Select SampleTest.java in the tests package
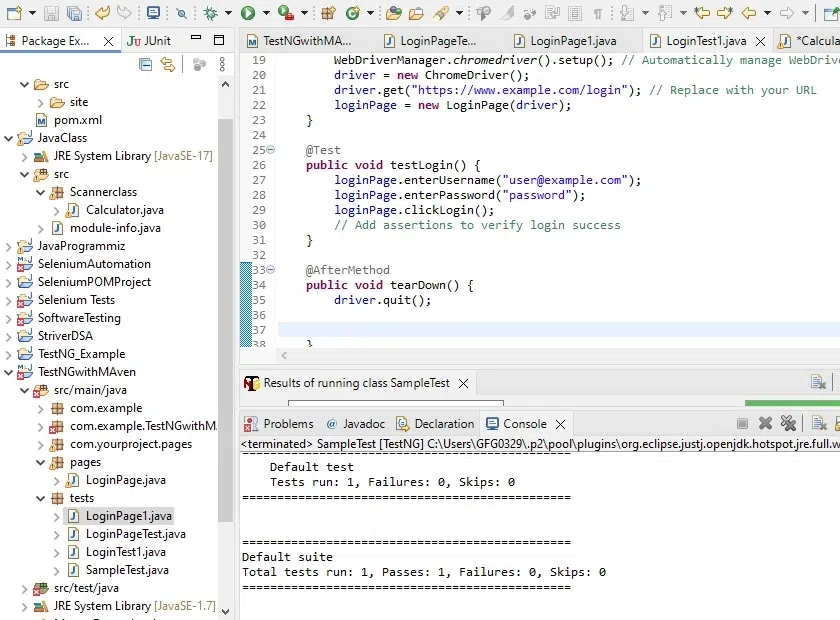840x620 pixels. [x=113, y=570]
